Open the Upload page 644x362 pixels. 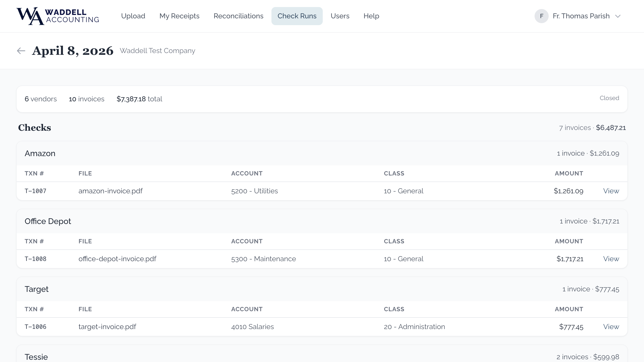(133, 16)
